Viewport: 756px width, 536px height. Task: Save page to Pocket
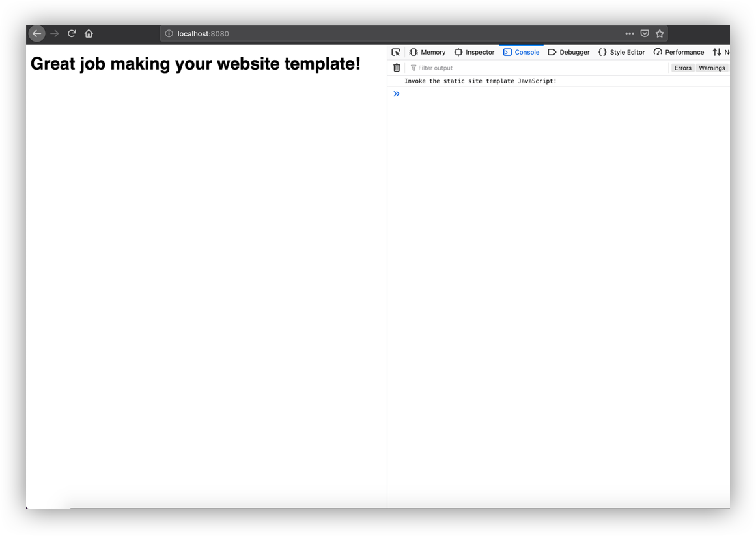(645, 33)
